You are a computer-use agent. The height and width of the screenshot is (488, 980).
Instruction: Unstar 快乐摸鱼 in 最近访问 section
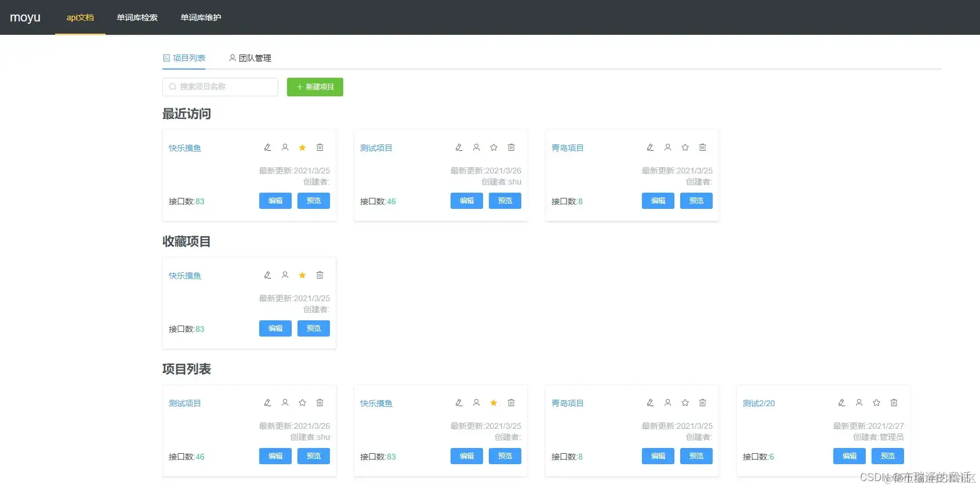click(x=302, y=147)
